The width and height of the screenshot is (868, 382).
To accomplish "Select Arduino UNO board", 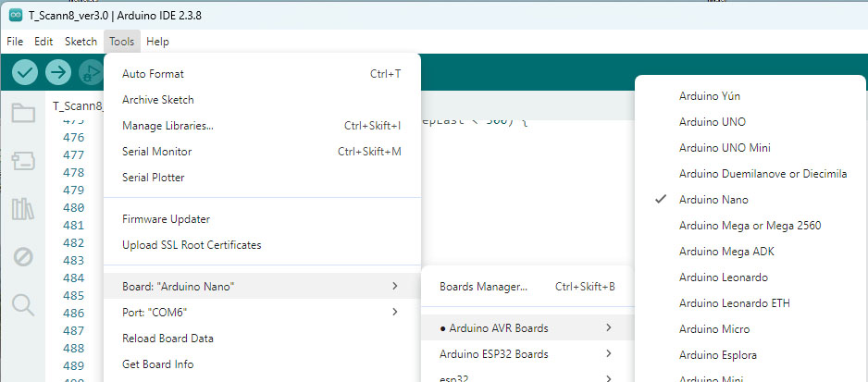I will (x=750, y=122).
